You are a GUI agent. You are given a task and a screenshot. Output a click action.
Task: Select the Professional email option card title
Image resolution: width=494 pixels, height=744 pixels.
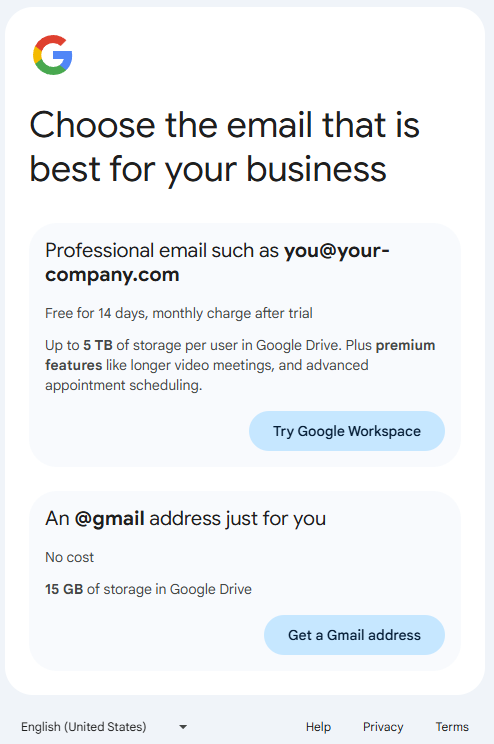[x=217, y=262]
